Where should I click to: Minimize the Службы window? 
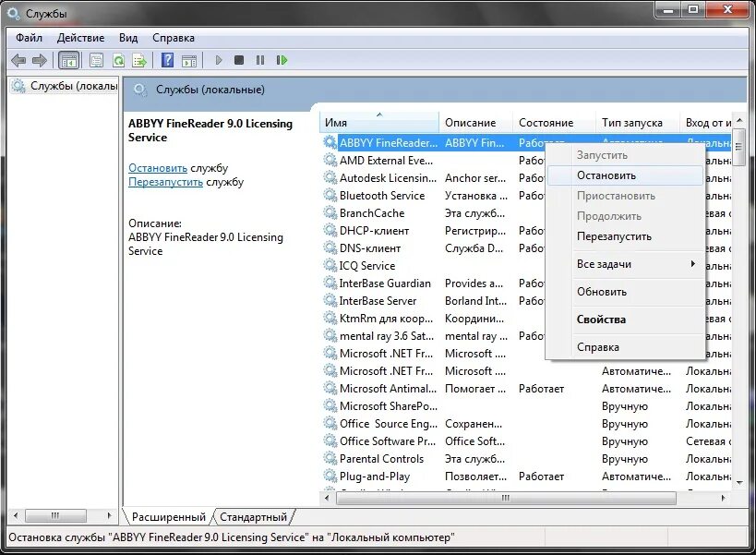pos(667,9)
